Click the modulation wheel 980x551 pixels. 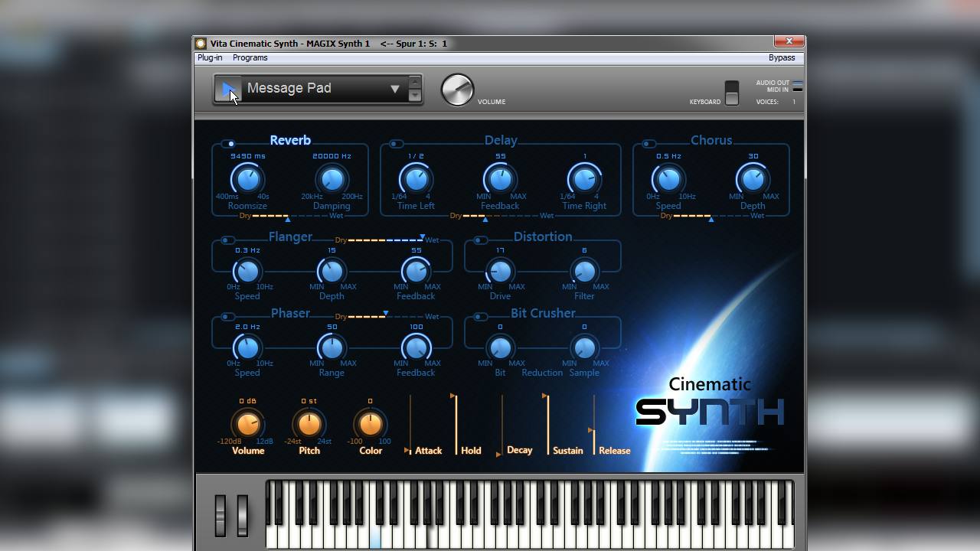click(242, 515)
